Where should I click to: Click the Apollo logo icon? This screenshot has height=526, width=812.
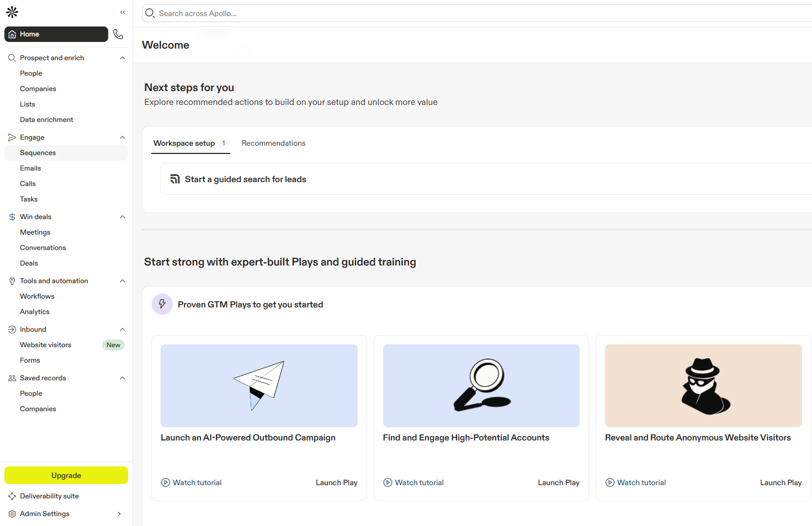(x=12, y=12)
